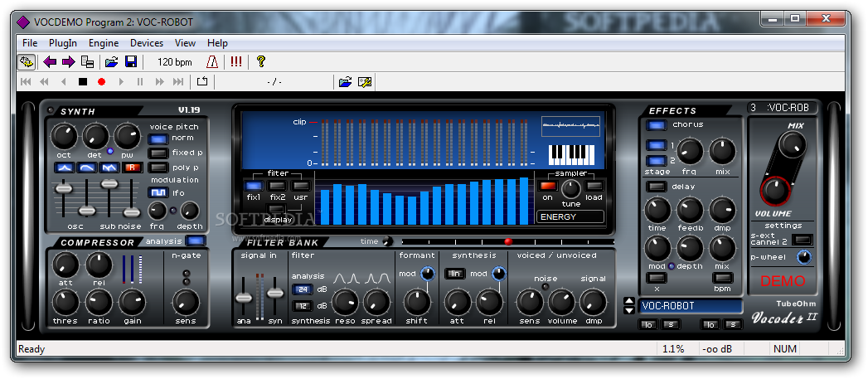The width and height of the screenshot is (868, 379).
Task: Toggle chorus stage 2
Action: (657, 161)
